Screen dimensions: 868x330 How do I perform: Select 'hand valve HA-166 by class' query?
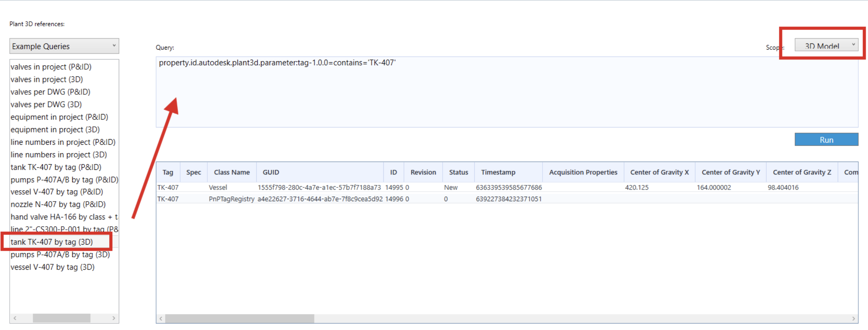pos(64,217)
